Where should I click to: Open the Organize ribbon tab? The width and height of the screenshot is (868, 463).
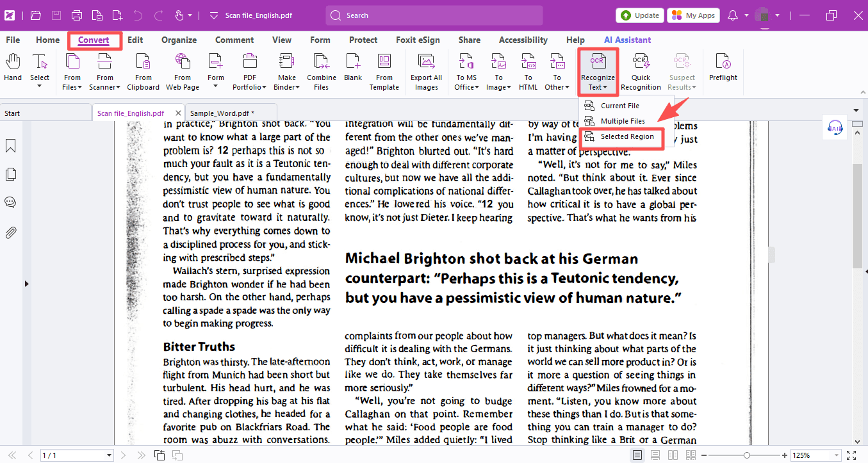pyautogui.click(x=179, y=40)
